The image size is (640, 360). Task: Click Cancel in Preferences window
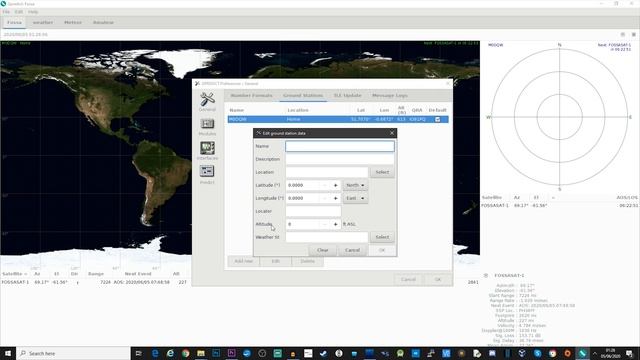pos(408,280)
